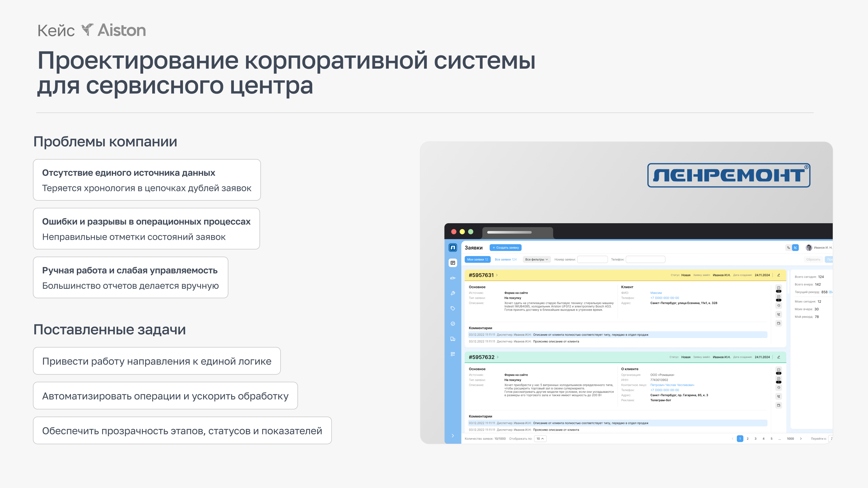Switch on the Мои заявки 12 filter
Screen dimensions: 868x488
tap(477, 259)
